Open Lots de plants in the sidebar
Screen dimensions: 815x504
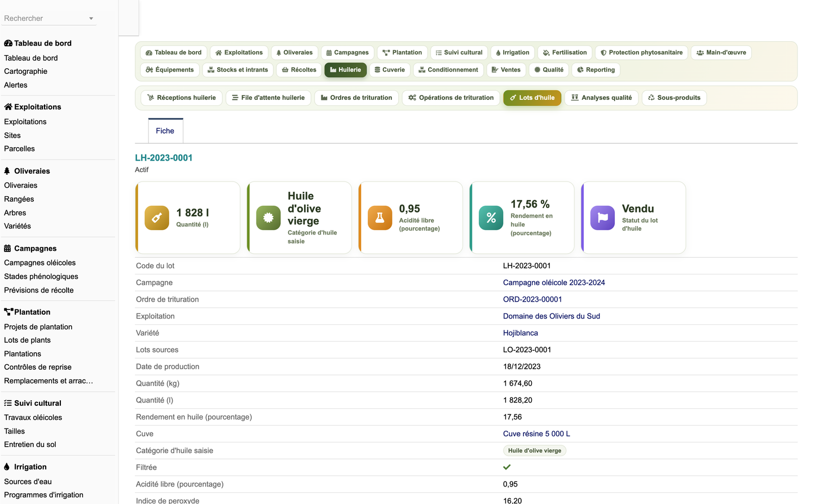tap(27, 340)
